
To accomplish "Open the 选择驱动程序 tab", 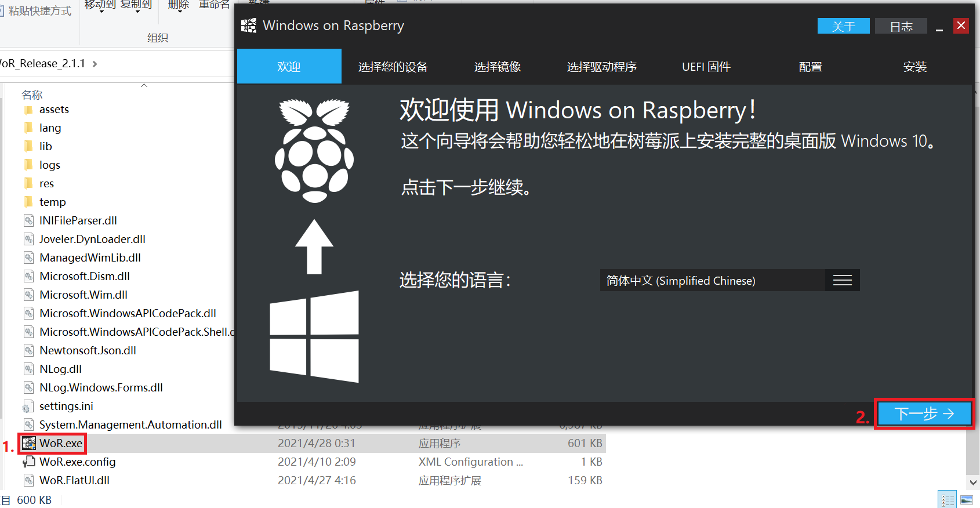I will [x=602, y=67].
